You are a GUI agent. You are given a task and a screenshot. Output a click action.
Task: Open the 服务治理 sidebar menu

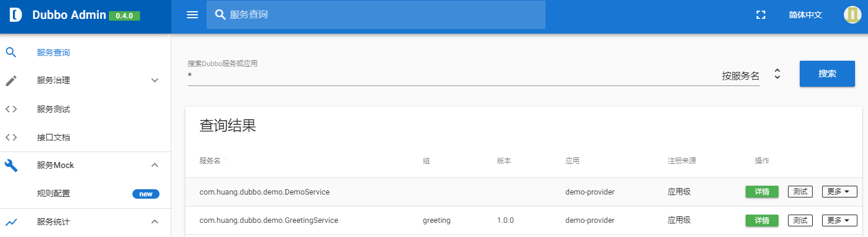pos(54,81)
